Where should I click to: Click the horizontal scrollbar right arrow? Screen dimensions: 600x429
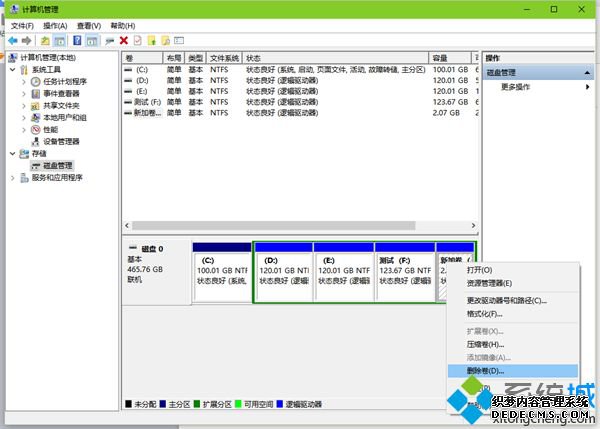click(x=473, y=226)
